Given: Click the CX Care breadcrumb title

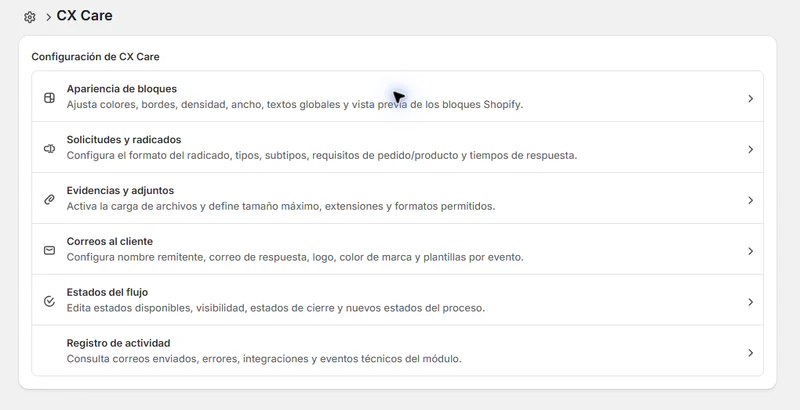Looking at the screenshot, I should [84, 16].
